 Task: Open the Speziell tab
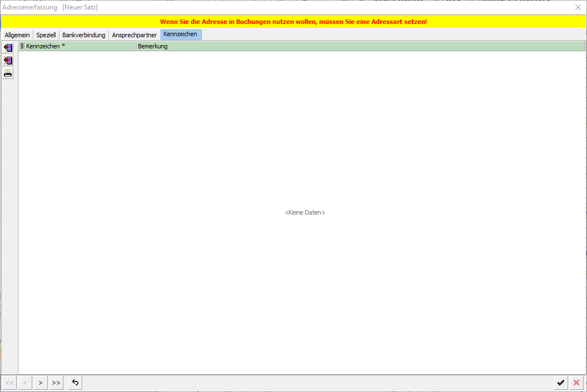click(46, 35)
